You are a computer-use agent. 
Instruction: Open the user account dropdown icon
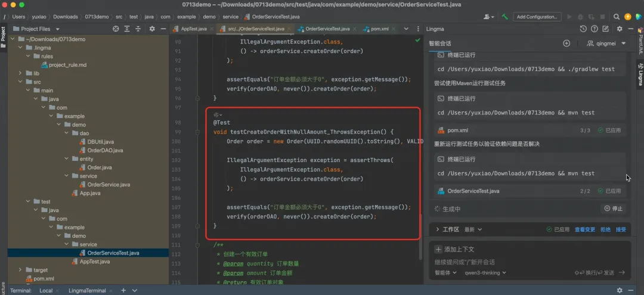(x=489, y=17)
